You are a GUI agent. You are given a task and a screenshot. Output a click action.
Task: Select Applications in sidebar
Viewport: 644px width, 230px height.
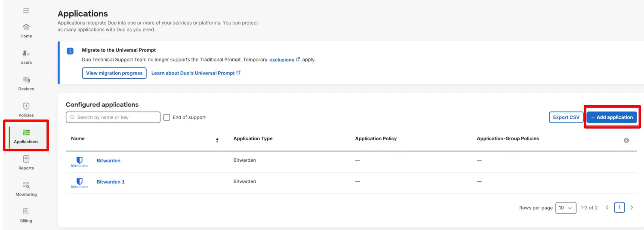point(26,136)
